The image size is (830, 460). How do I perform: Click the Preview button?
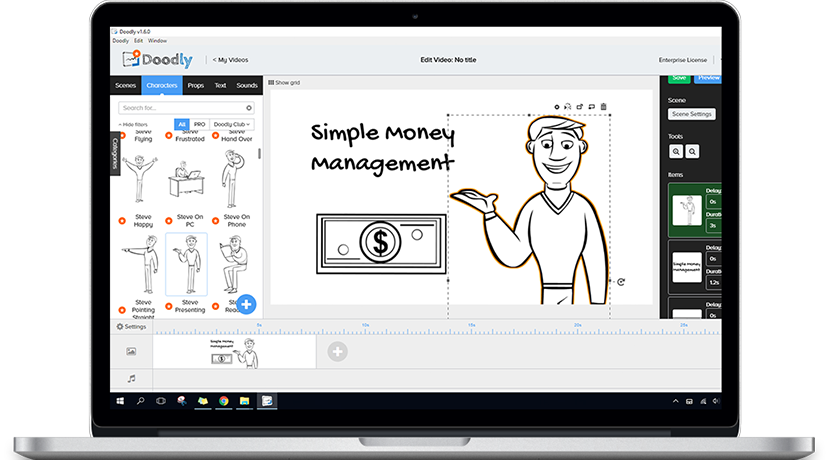point(707,78)
